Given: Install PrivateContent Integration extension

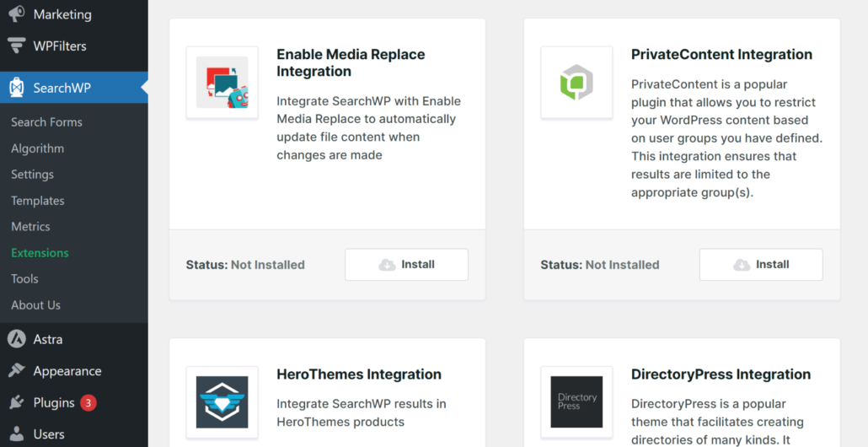Looking at the screenshot, I should [x=761, y=265].
